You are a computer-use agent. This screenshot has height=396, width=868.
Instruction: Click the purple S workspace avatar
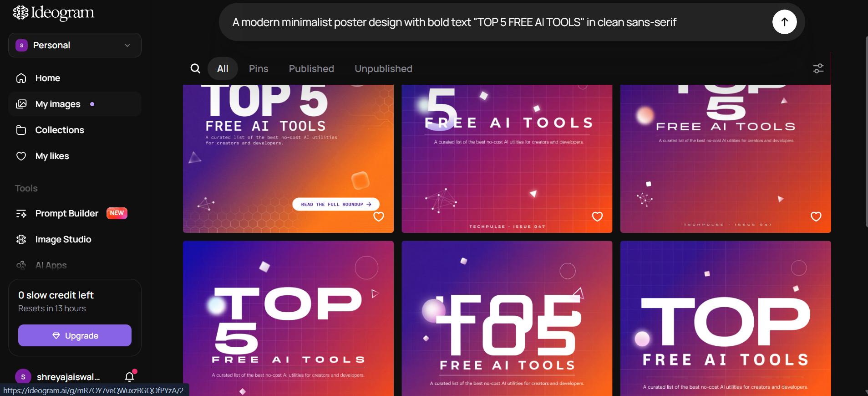point(21,45)
